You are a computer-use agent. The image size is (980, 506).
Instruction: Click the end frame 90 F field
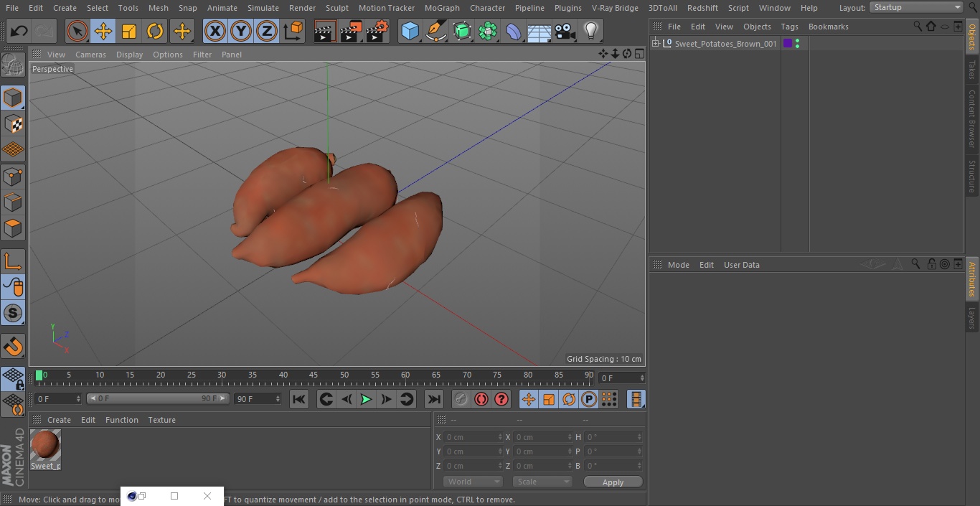[258, 398]
